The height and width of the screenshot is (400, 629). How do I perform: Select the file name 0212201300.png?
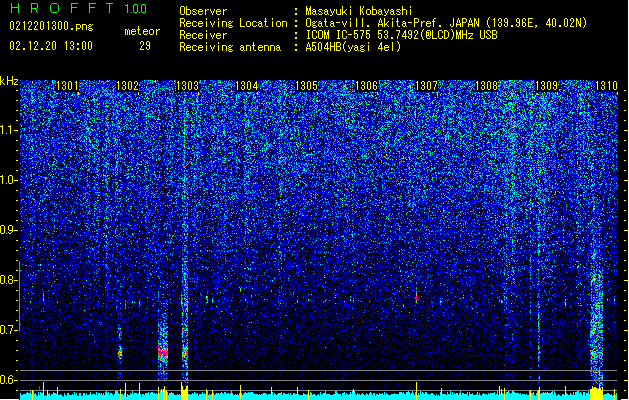click(x=51, y=26)
